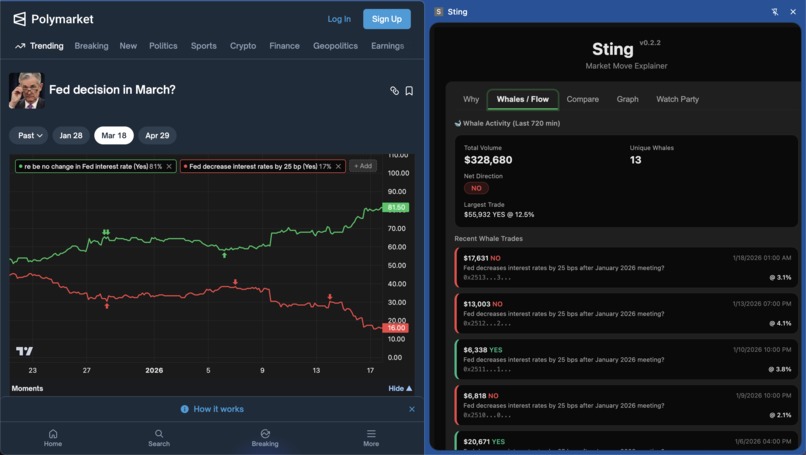Pin the Sting panel
Image resolution: width=806 pixels, height=455 pixels.
(775, 11)
